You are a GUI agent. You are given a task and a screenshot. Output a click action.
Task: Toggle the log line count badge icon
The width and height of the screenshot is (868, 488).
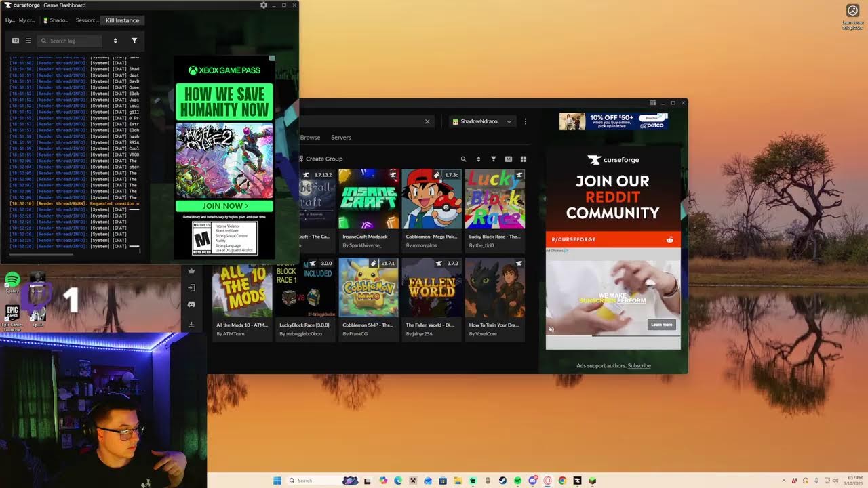(16, 41)
